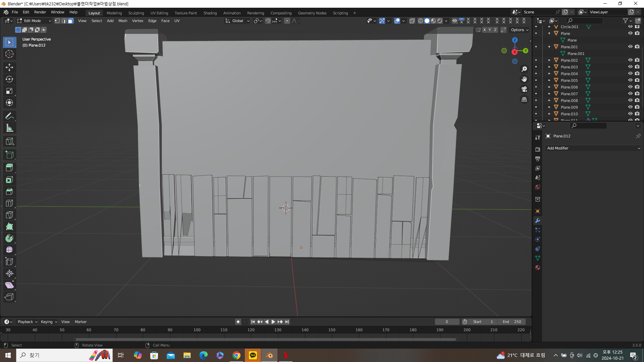Screen dimensions: 644x362
Task: Open the Global transform orientation dropdown
Action: point(237,21)
